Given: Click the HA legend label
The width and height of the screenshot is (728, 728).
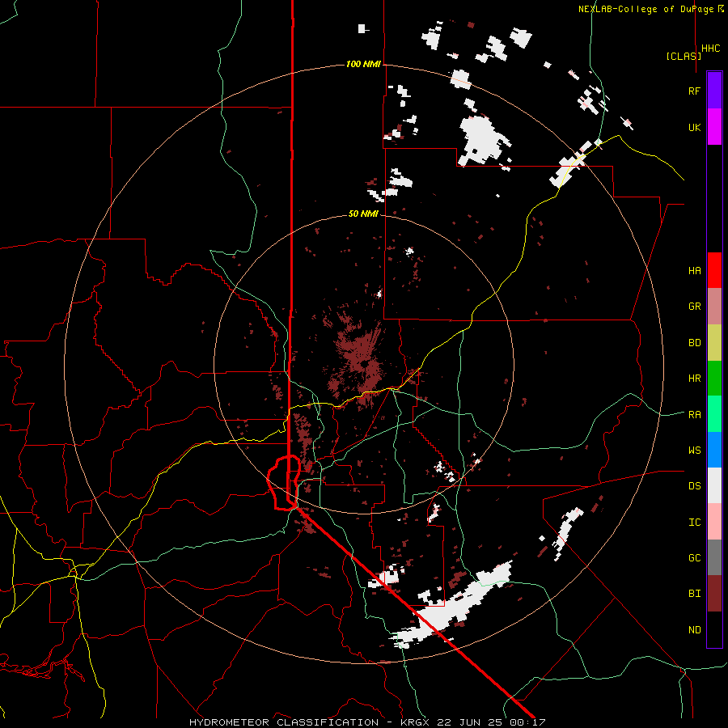Looking at the screenshot, I should click(x=694, y=271).
